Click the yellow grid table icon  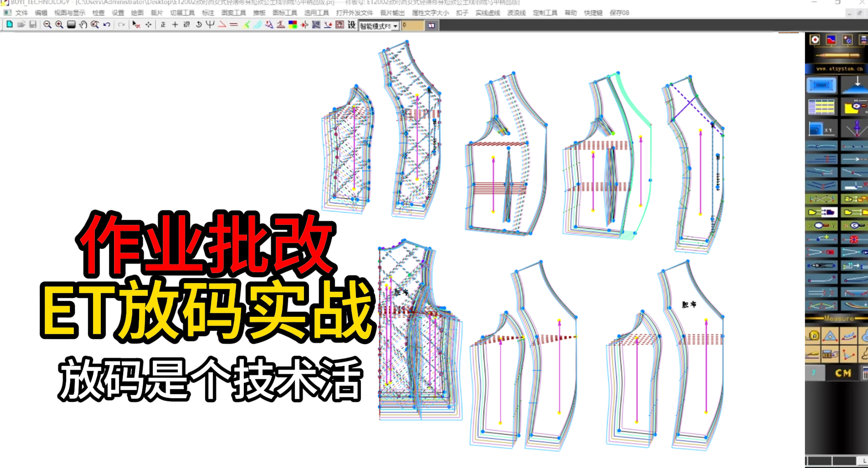(821, 107)
